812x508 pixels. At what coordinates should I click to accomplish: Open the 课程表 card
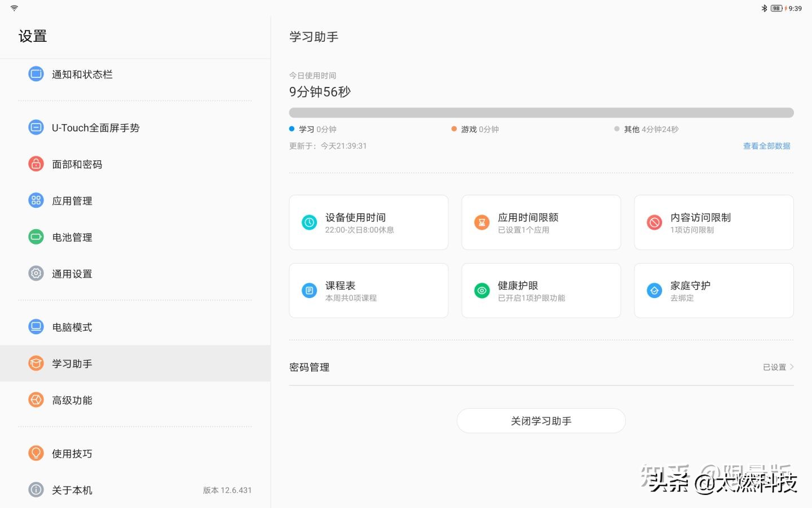(x=368, y=290)
